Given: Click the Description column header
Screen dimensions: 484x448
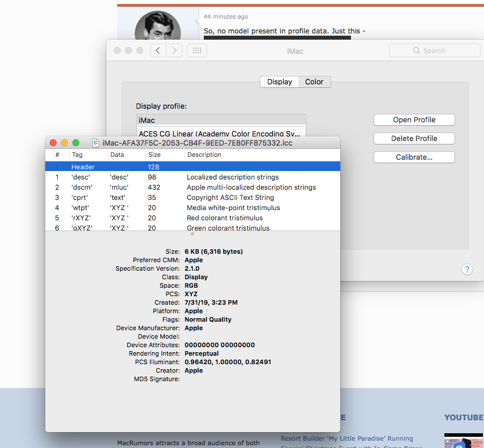Looking at the screenshot, I should pyautogui.click(x=262, y=155).
